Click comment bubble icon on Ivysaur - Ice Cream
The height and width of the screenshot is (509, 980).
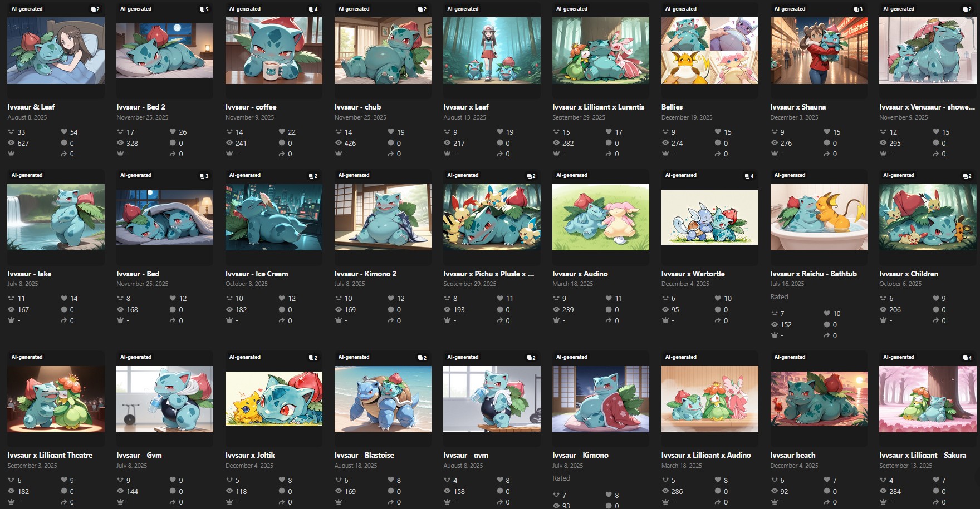coord(282,309)
